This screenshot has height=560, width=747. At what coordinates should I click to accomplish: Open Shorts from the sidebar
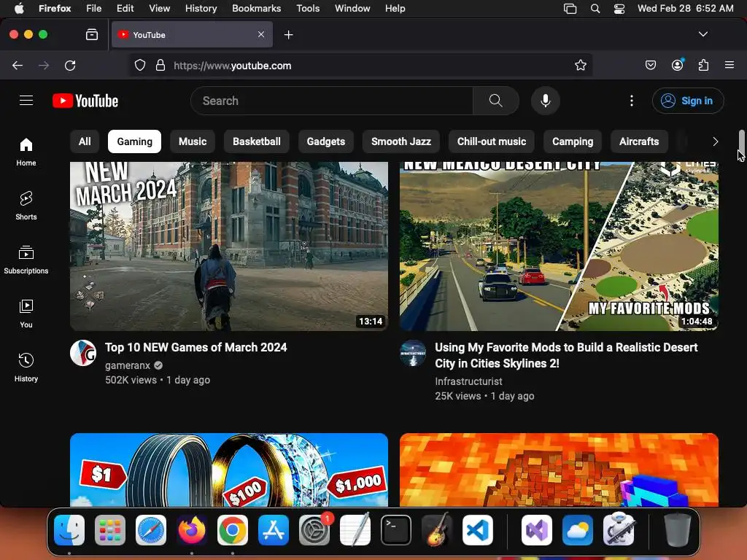26,206
